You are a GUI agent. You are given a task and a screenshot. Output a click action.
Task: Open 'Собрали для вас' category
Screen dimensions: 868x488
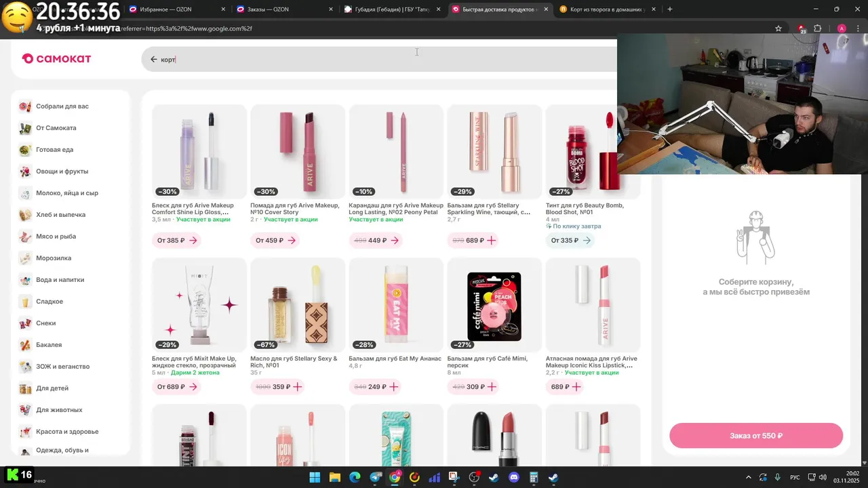click(62, 106)
